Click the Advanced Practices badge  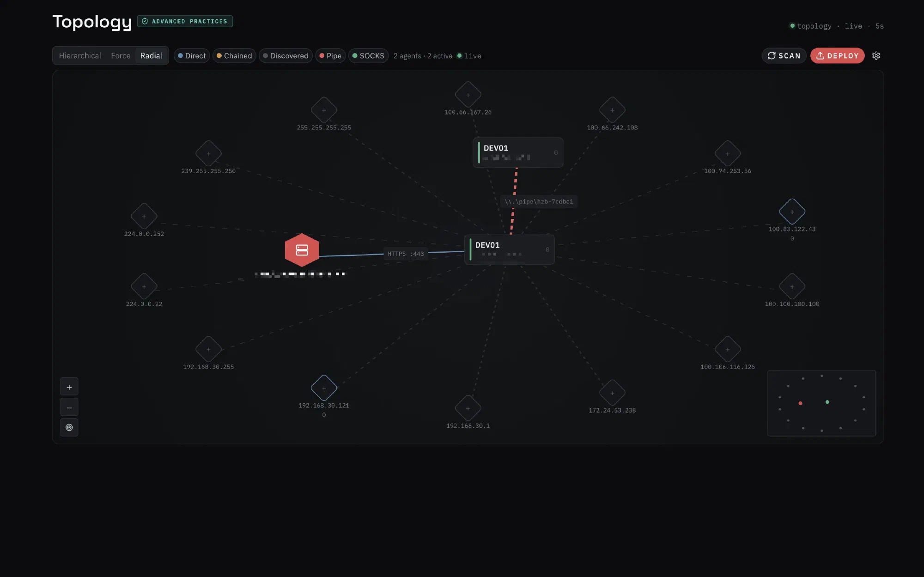[185, 21]
